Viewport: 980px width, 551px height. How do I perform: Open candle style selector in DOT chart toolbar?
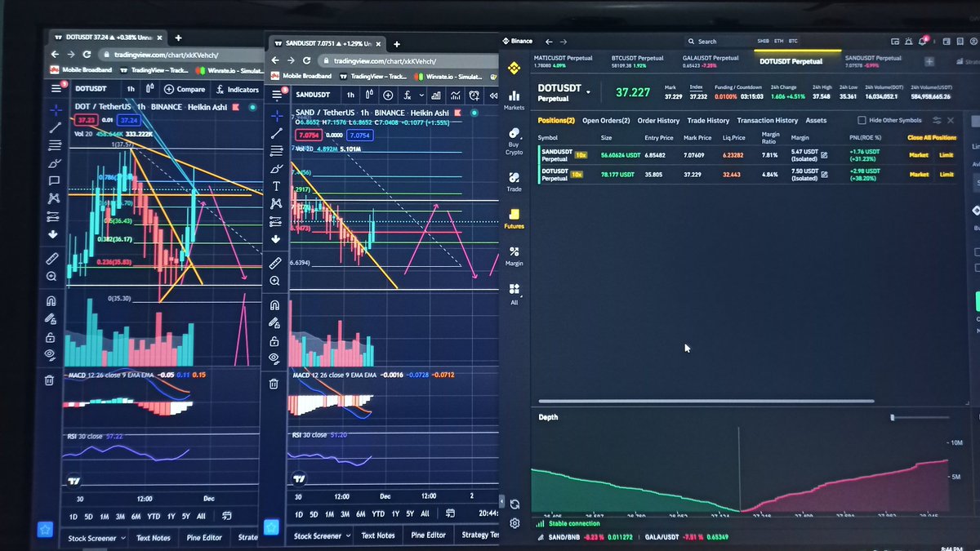tap(149, 89)
